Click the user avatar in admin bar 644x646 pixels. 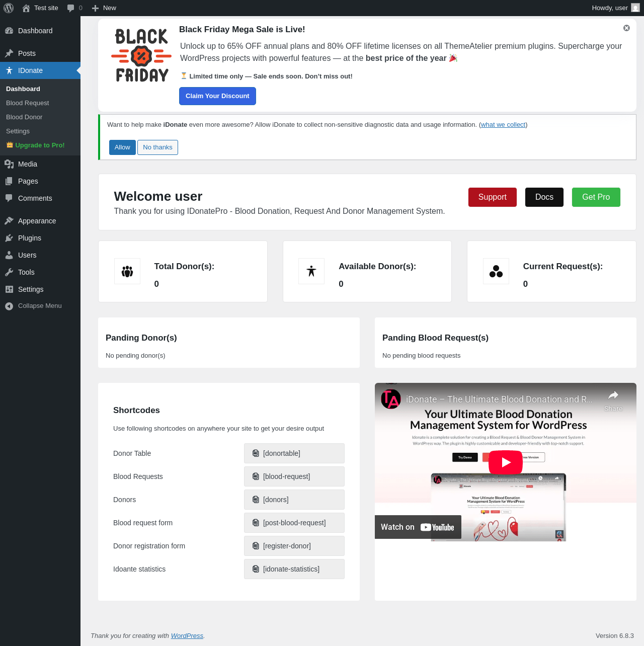coord(635,8)
